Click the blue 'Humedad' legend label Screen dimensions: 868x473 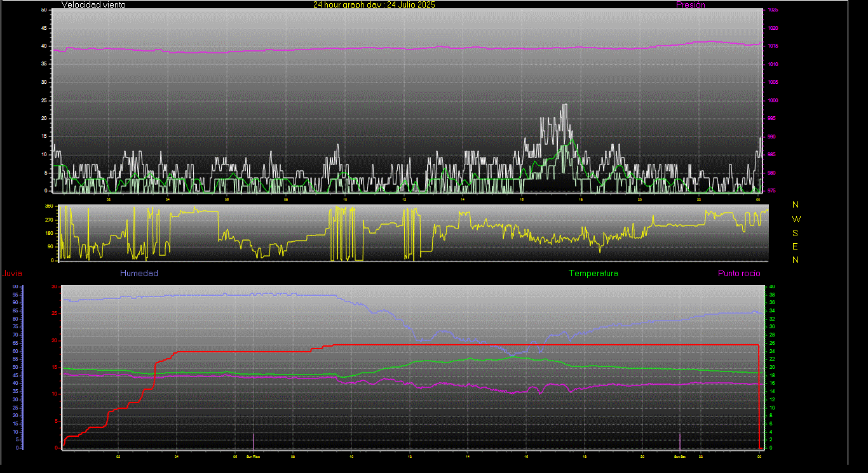(x=139, y=273)
